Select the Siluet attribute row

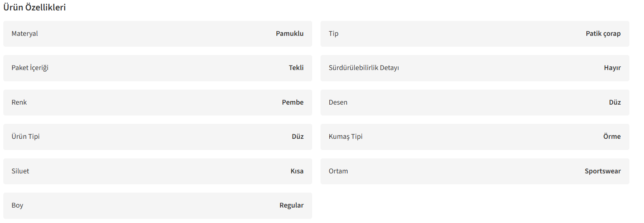pyautogui.click(x=158, y=171)
